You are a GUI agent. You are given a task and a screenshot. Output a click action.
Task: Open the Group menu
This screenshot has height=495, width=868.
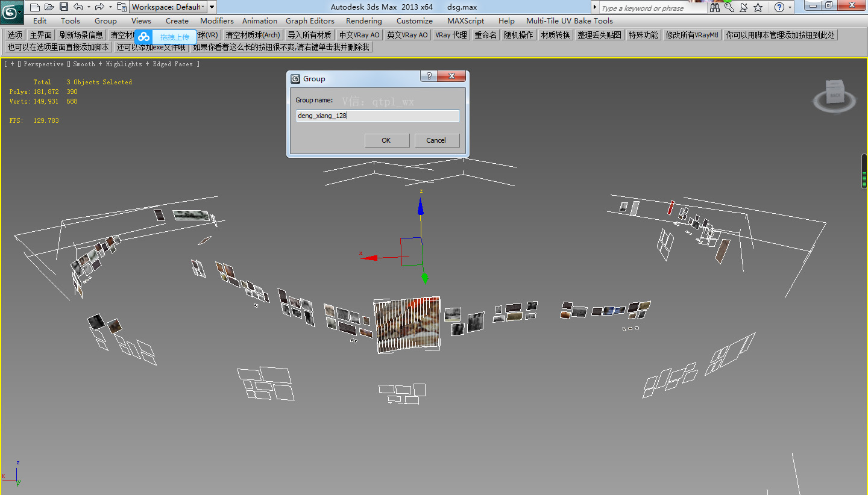coord(105,20)
